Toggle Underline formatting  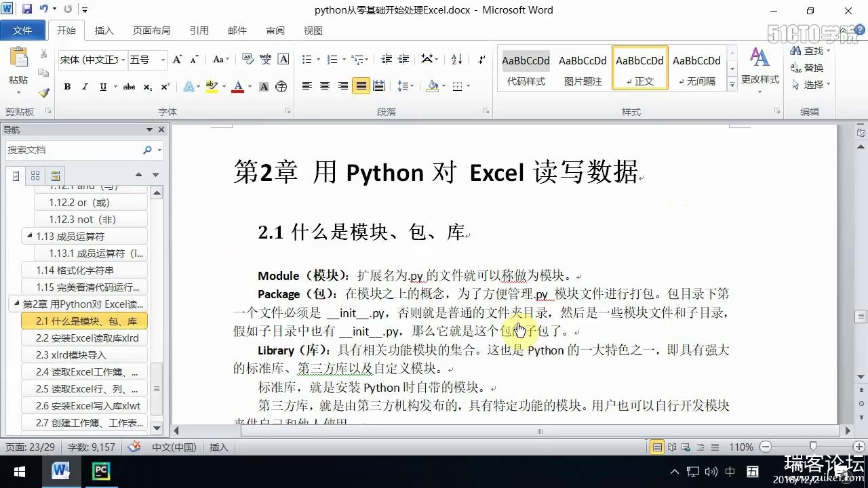tap(103, 87)
